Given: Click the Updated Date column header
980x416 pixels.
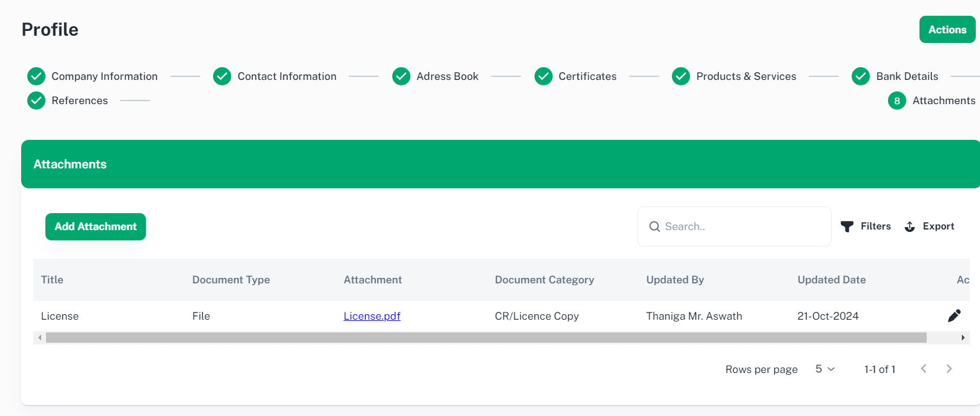Looking at the screenshot, I should [831, 280].
